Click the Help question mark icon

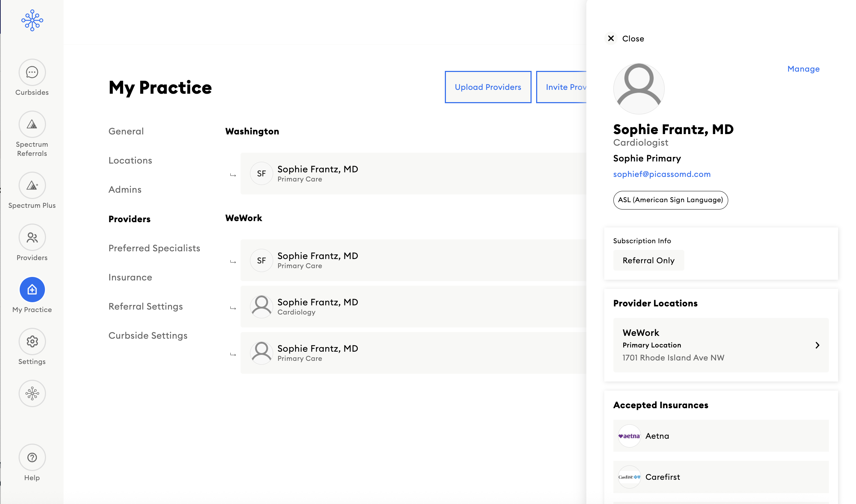click(32, 457)
